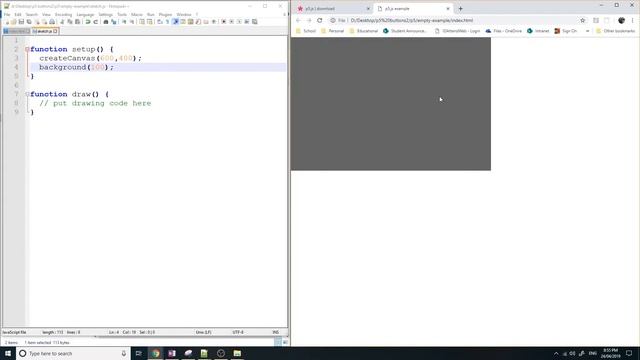The width and height of the screenshot is (640, 360).
Task: Click the Copy toolbar icon
Action: click(x=70, y=22)
